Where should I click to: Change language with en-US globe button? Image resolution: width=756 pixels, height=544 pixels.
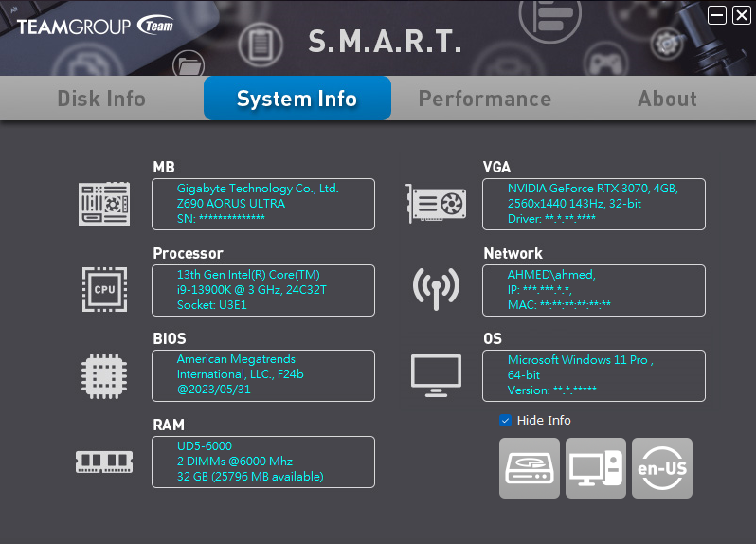[x=662, y=468]
